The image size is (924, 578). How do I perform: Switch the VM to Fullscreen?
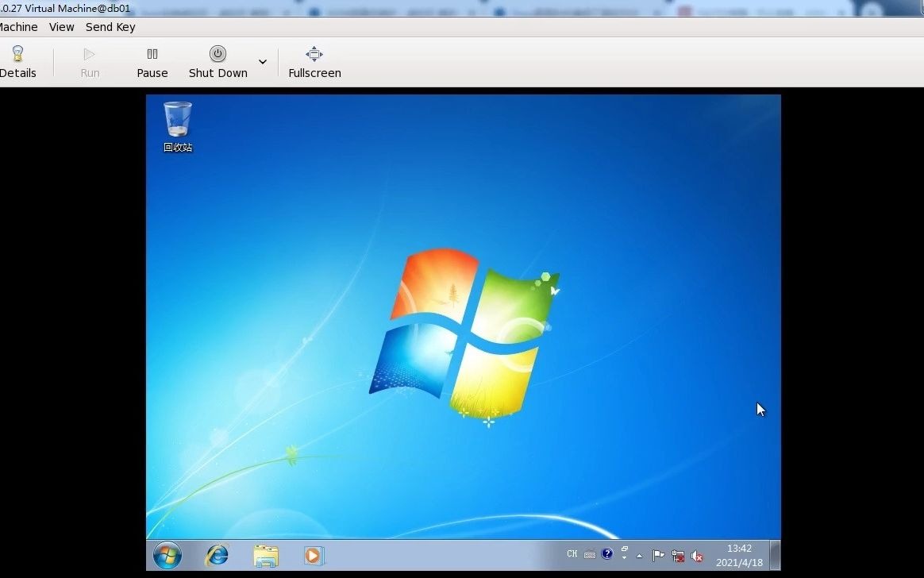(x=314, y=62)
